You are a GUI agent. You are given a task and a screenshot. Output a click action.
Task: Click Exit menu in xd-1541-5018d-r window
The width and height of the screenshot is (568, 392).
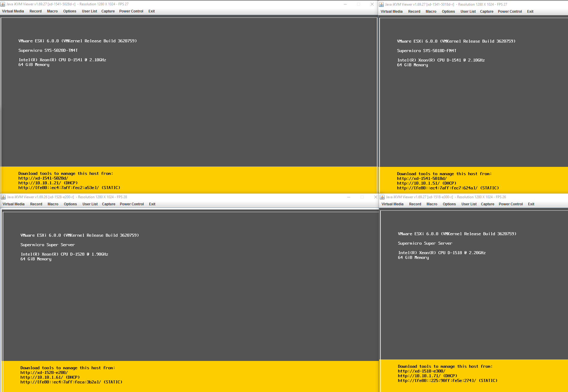(530, 12)
